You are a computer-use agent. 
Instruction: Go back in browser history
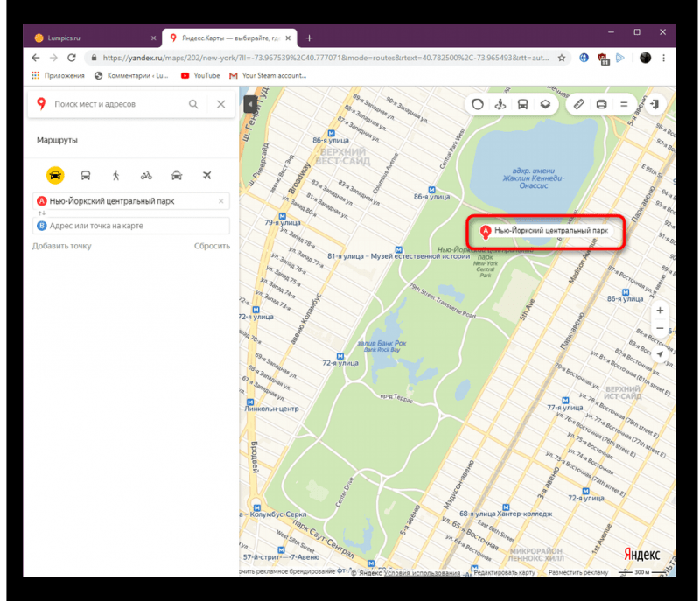[x=36, y=58]
